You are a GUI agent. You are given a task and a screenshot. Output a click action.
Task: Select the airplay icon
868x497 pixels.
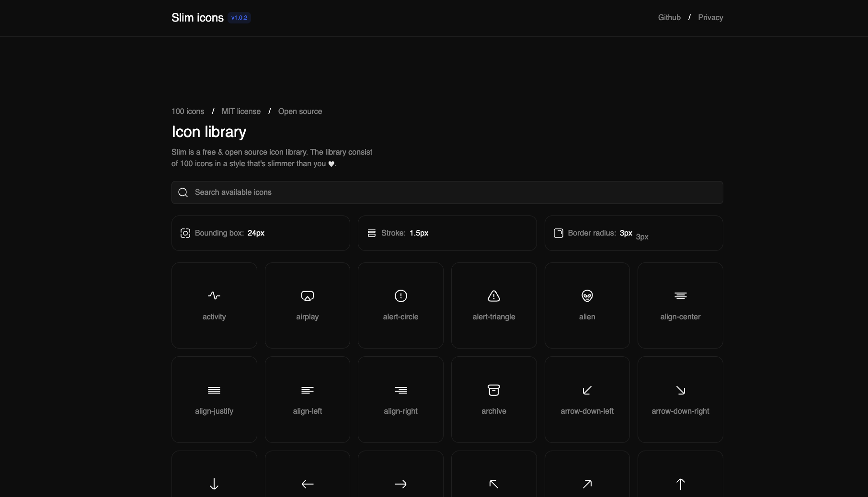tap(307, 305)
